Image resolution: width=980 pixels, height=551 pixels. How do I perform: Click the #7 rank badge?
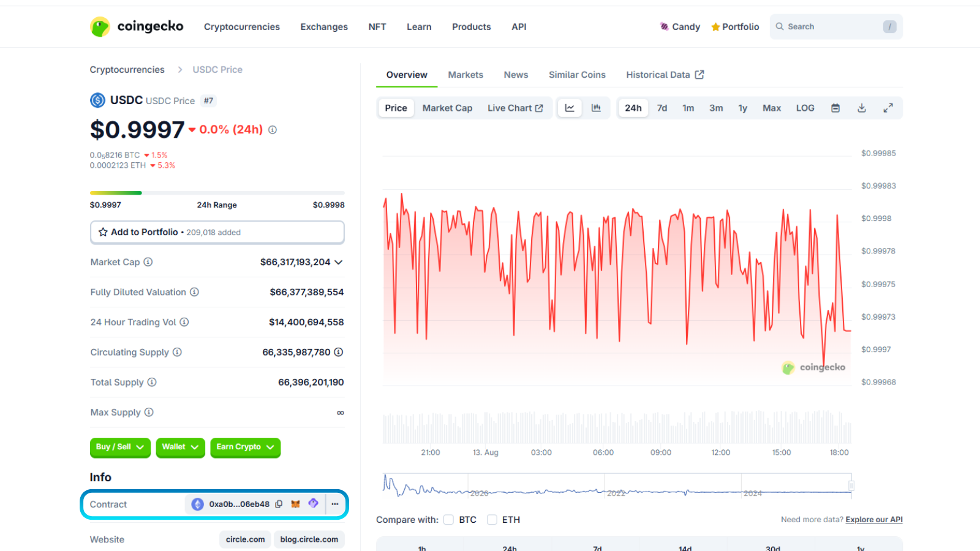point(209,101)
